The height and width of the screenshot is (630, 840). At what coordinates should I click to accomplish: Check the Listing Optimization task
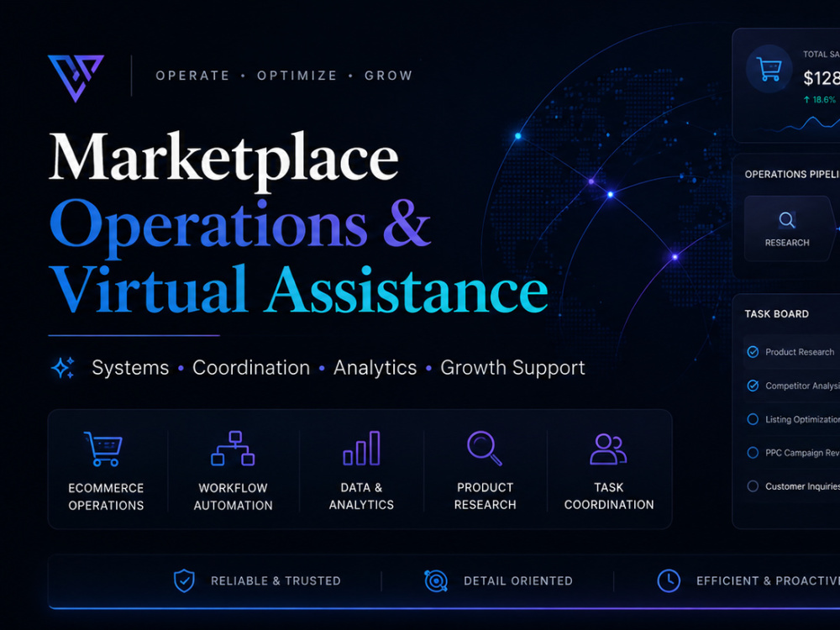753,419
